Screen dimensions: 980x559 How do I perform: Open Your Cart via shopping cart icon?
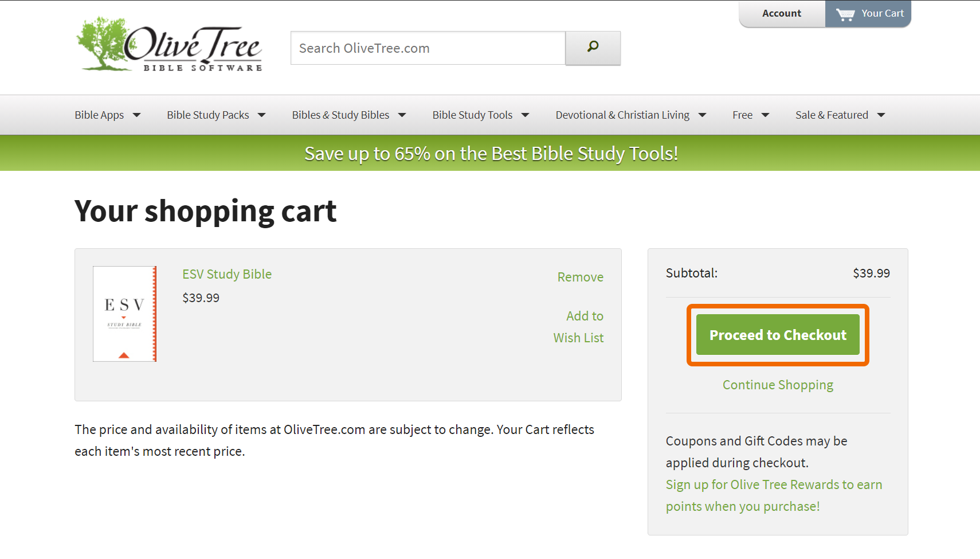click(x=845, y=14)
